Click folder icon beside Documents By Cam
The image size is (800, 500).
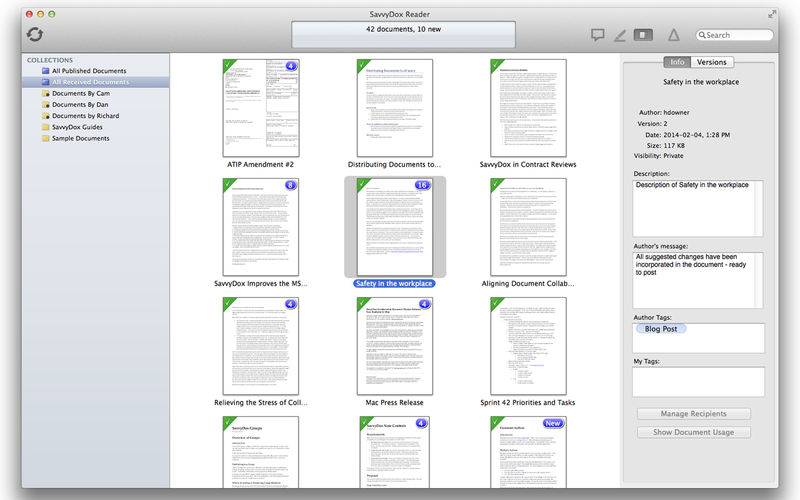point(45,93)
